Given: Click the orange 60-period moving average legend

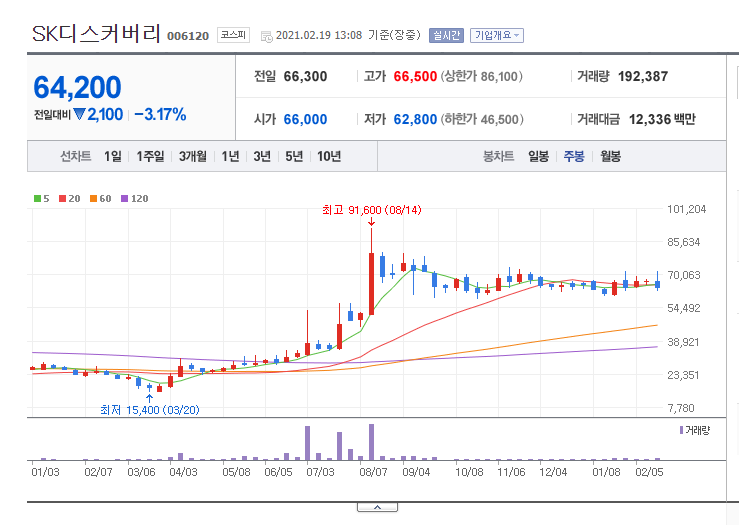Looking at the screenshot, I should (101, 198).
